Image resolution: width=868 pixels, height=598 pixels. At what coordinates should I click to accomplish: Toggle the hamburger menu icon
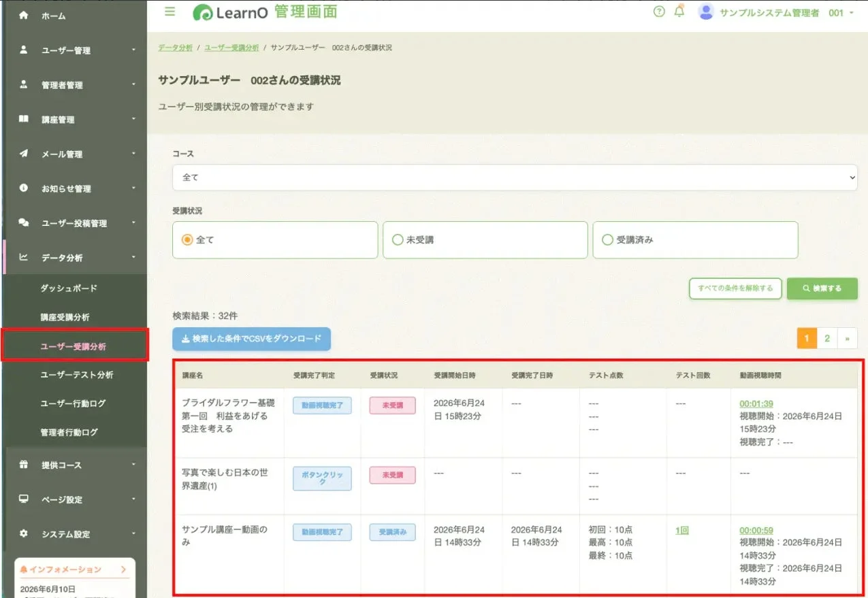(170, 12)
